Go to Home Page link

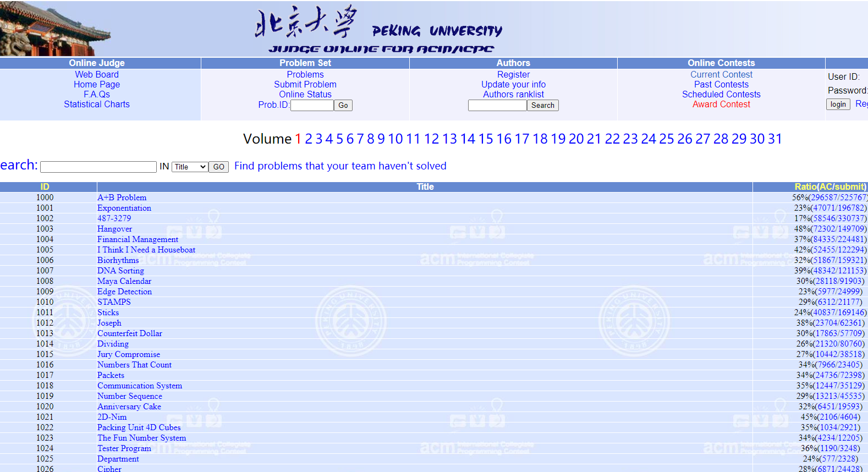(97, 84)
